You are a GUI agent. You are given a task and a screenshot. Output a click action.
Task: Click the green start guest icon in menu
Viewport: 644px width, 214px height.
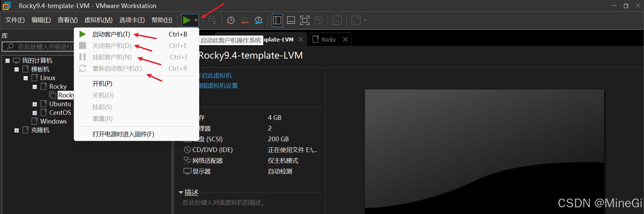[x=83, y=34]
